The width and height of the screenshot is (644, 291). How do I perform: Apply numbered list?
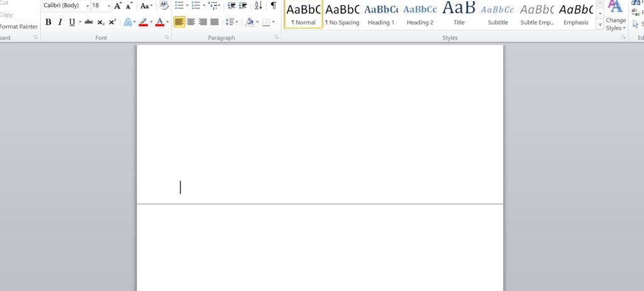[x=196, y=6]
